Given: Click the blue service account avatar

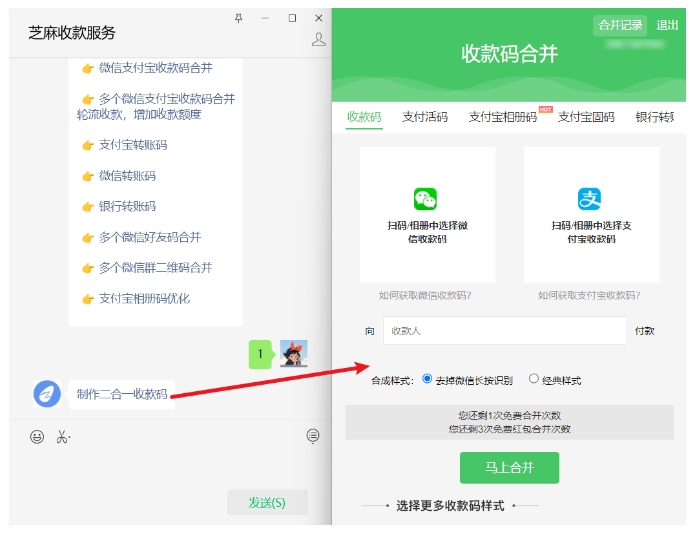Looking at the screenshot, I should [47, 394].
